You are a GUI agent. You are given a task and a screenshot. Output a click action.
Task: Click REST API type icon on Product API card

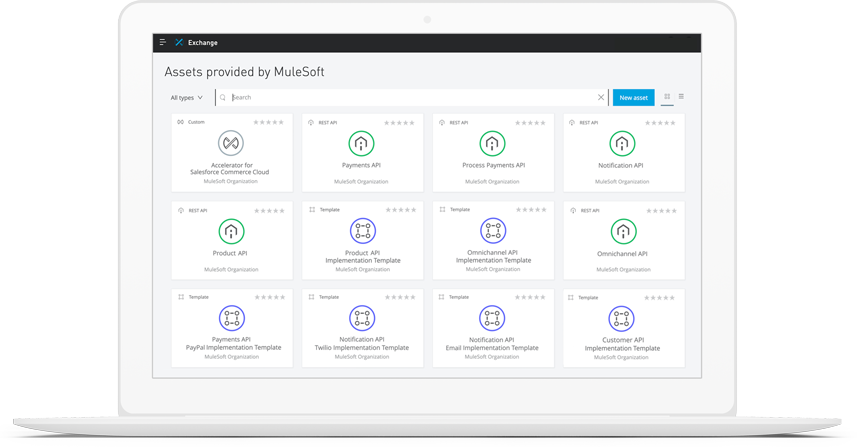point(181,210)
